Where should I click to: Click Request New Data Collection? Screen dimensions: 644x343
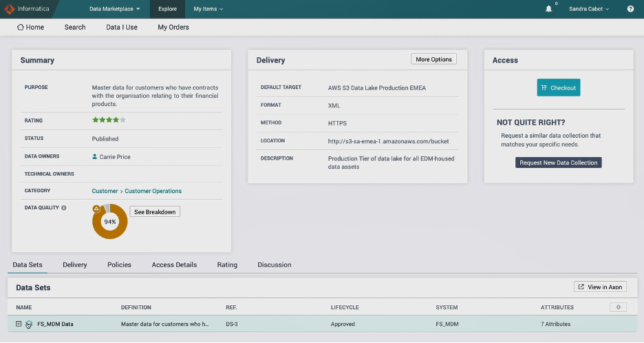[x=559, y=163]
